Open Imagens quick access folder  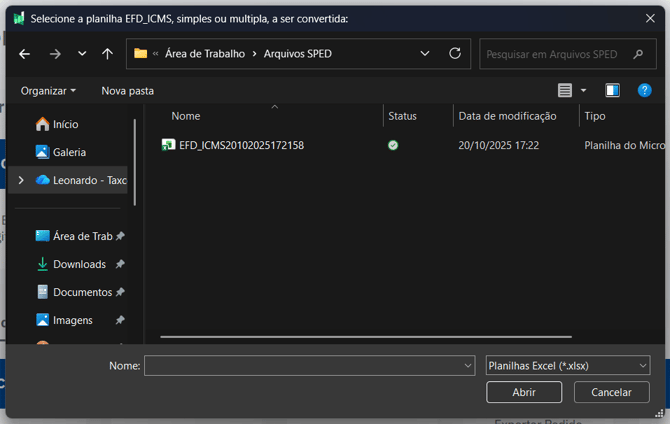(x=64, y=320)
